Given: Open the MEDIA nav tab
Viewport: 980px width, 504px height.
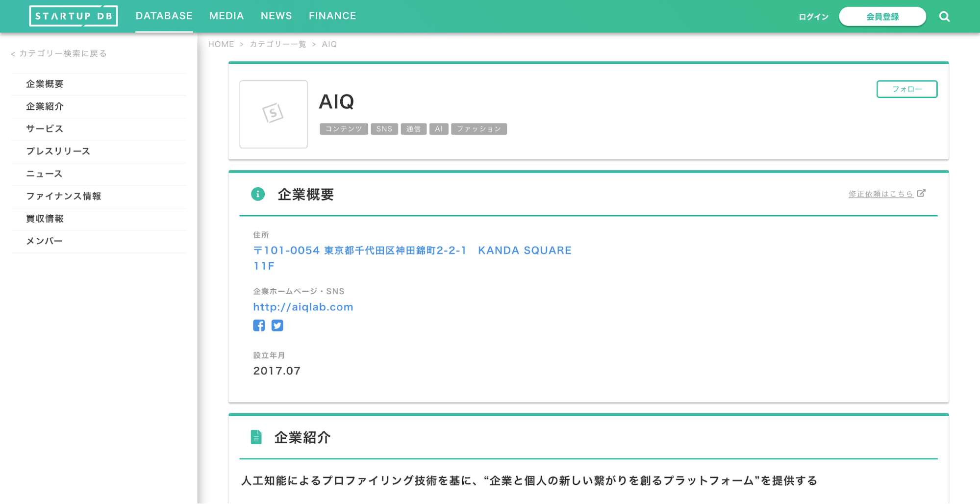Looking at the screenshot, I should 226,16.
